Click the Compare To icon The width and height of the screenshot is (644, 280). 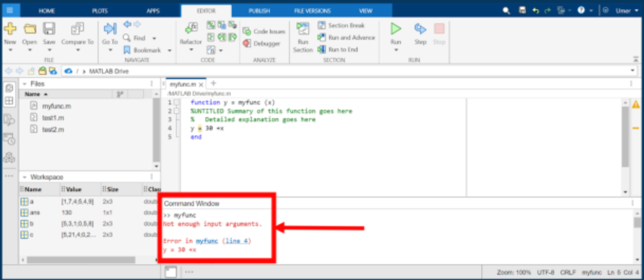77,29
